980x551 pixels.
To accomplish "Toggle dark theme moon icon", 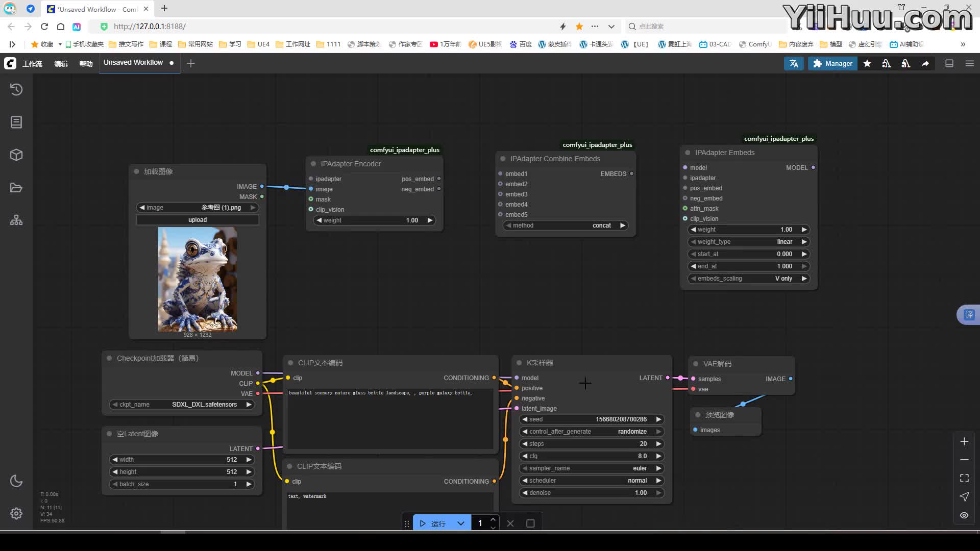I will click(16, 481).
